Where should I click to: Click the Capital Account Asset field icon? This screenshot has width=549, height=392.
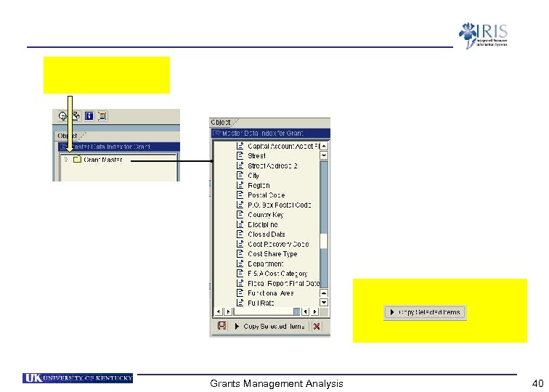(240, 146)
